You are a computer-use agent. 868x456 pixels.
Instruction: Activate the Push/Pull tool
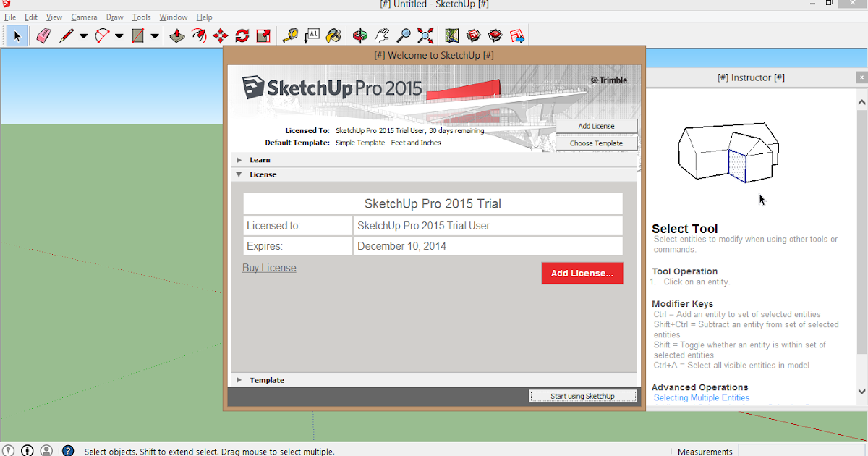[x=177, y=35]
